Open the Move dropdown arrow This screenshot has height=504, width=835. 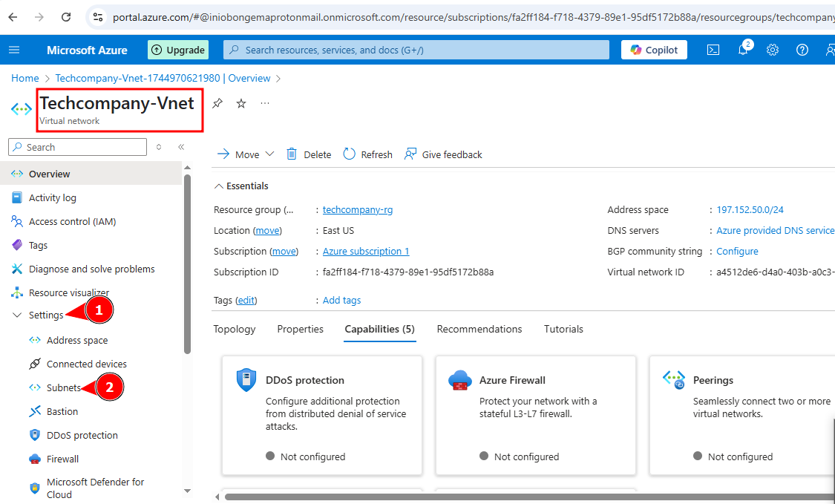pos(269,154)
